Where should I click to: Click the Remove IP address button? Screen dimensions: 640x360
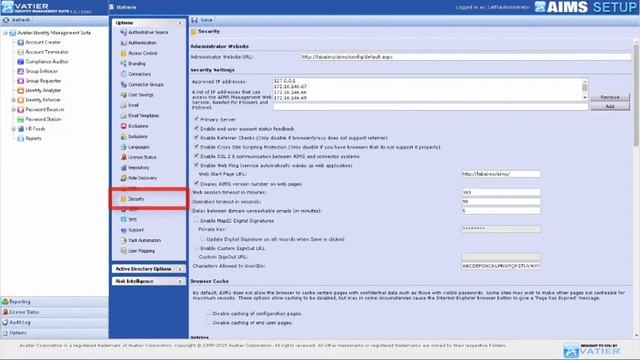pyautogui.click(x=609, y=97)
